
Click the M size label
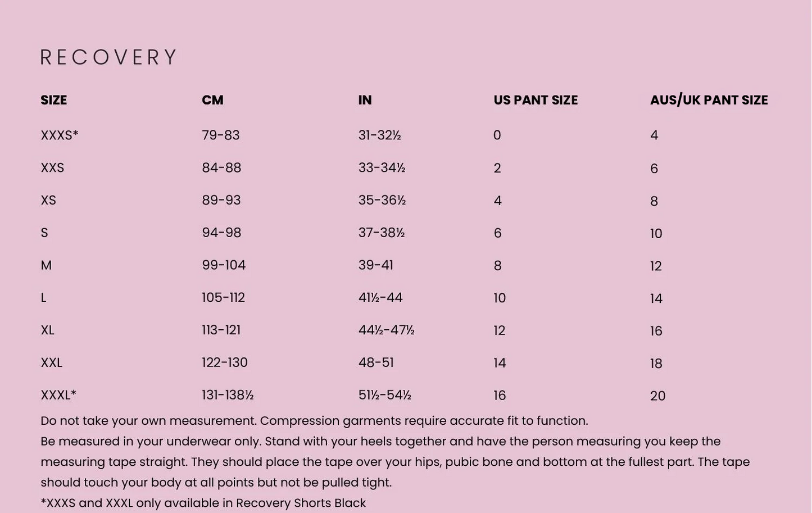tap(46, 265)
